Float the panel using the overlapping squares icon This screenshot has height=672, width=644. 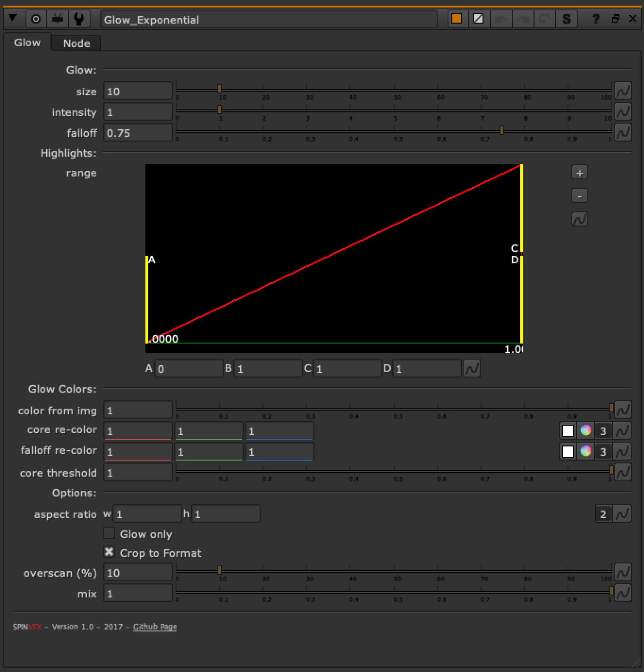616,19
